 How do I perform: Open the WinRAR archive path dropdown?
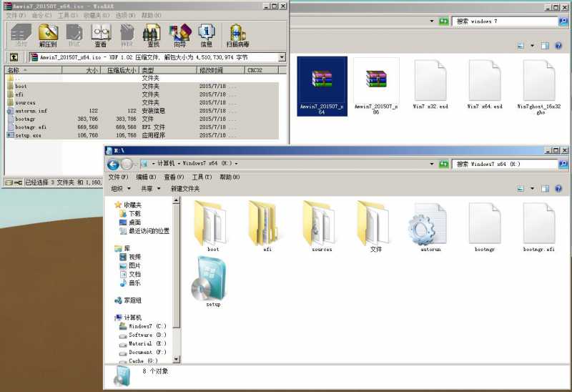[282, 57]
